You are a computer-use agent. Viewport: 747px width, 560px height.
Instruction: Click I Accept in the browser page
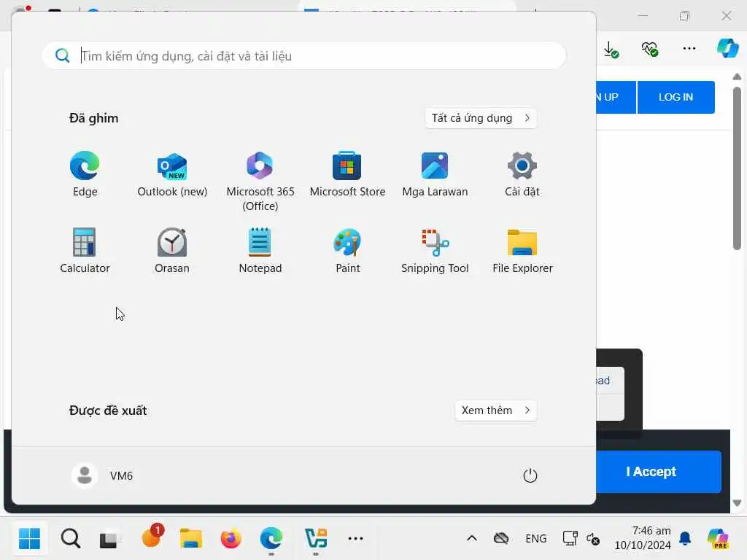[659, 472]
